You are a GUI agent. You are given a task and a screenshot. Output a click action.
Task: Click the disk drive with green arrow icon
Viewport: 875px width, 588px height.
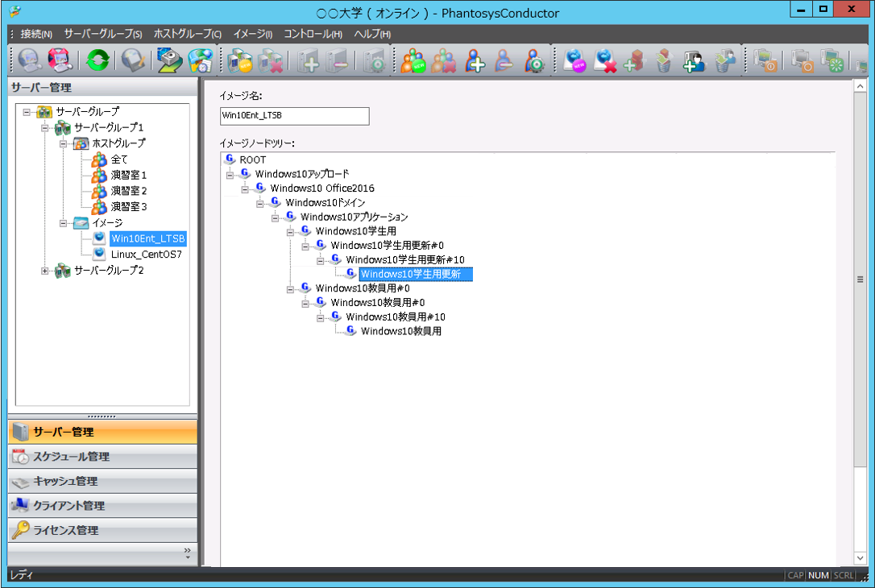click(x=169, y=60)
